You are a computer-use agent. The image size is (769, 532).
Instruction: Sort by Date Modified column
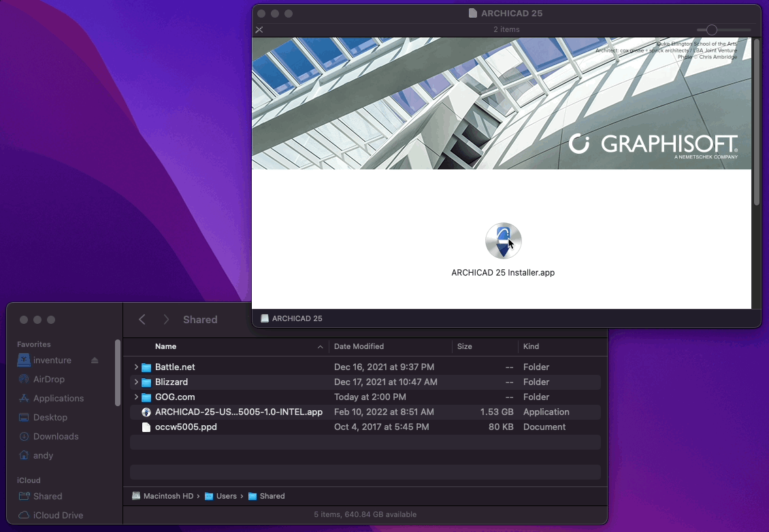(x=359, y=346)
